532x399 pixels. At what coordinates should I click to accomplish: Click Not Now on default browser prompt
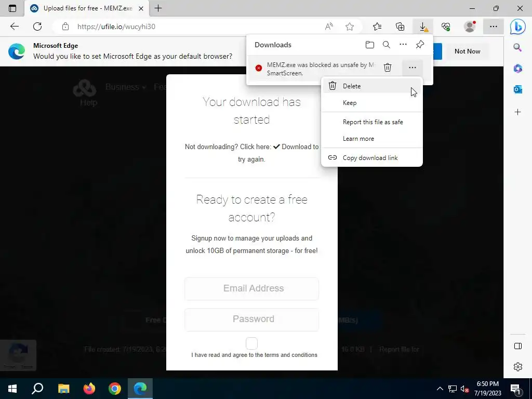[x=467, y=51]
